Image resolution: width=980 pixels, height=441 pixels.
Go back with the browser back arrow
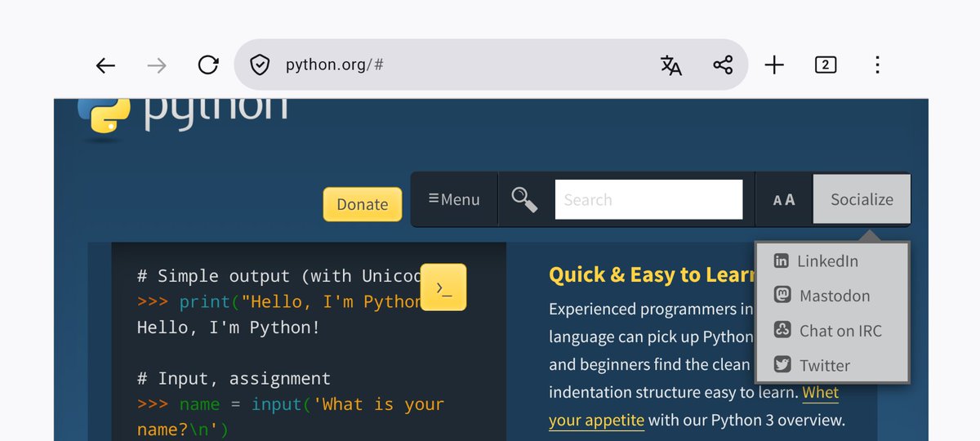pyautogui.click(x=105, y=65)
